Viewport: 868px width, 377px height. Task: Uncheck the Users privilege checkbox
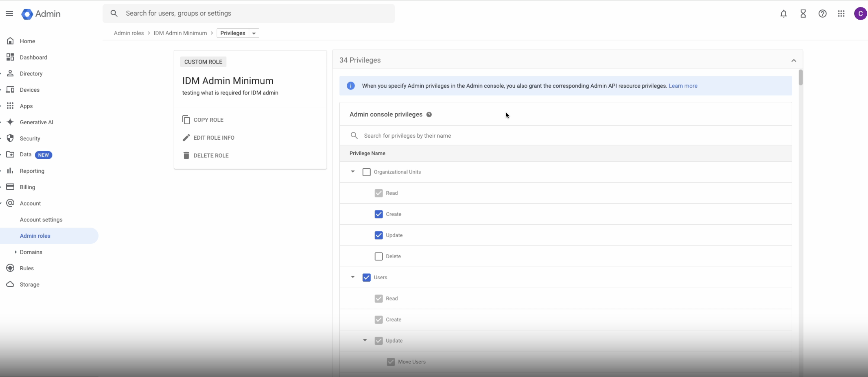pos(366,277)
